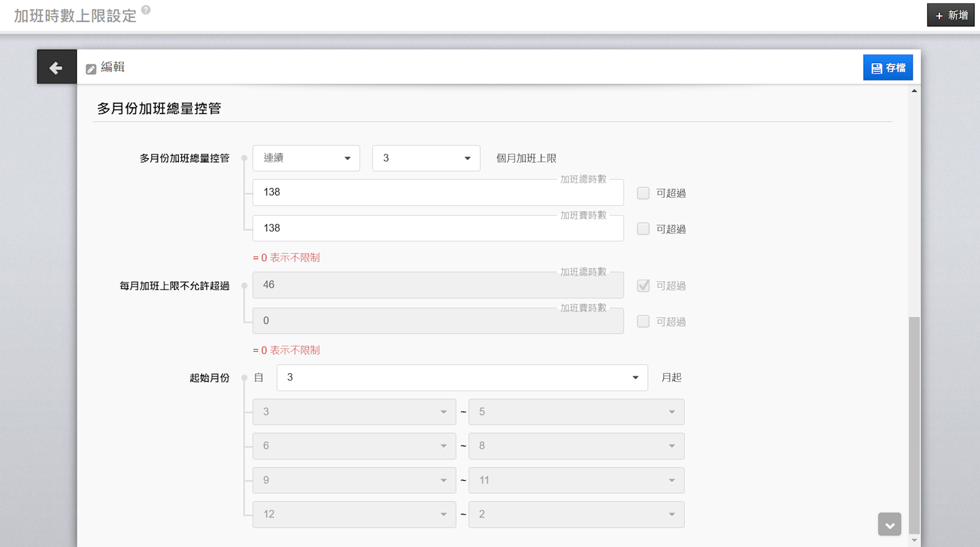The height and width of the screenshot is (547, 980).
Task: Open the range end dropdown showing 11
Action: coord(576,480)
